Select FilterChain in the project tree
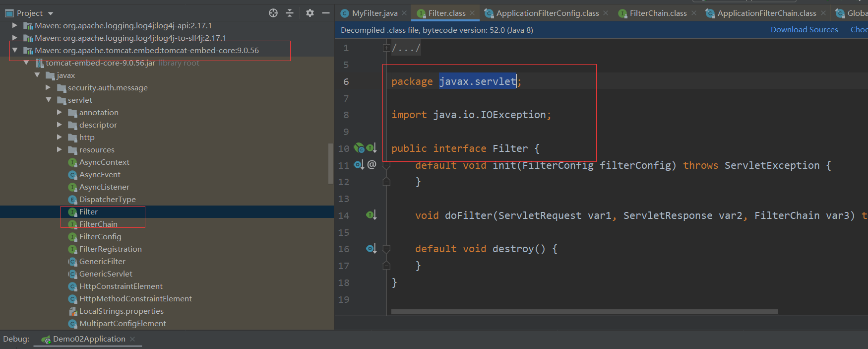Screen dimensions: 868x349 pos(98,224)
